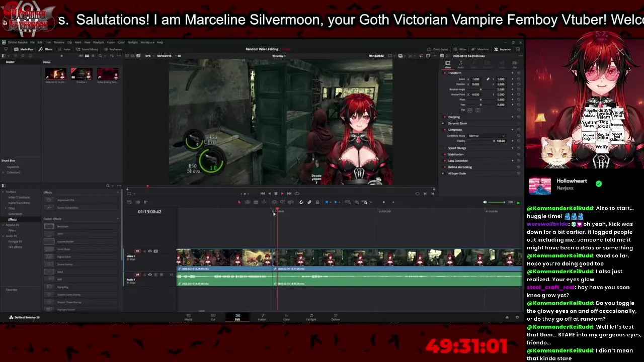Screen dimensions: 644x362
Task: Click the blue Flag icon
Action: 327,202
